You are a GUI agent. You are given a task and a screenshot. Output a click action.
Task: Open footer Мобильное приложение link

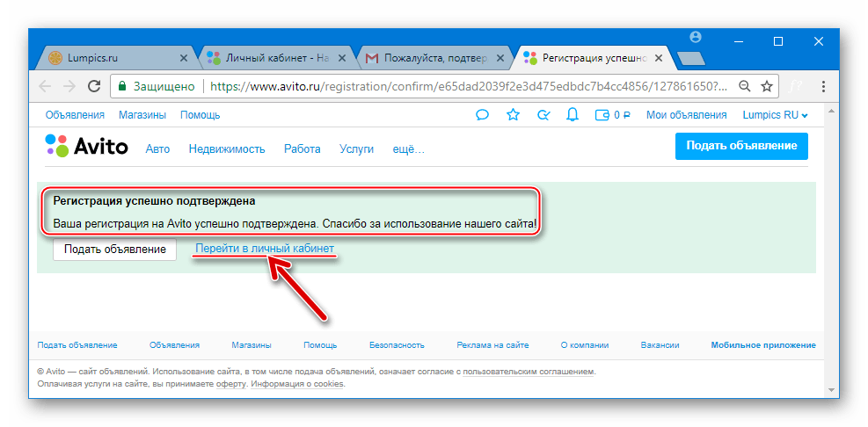[x=763, y=345]
